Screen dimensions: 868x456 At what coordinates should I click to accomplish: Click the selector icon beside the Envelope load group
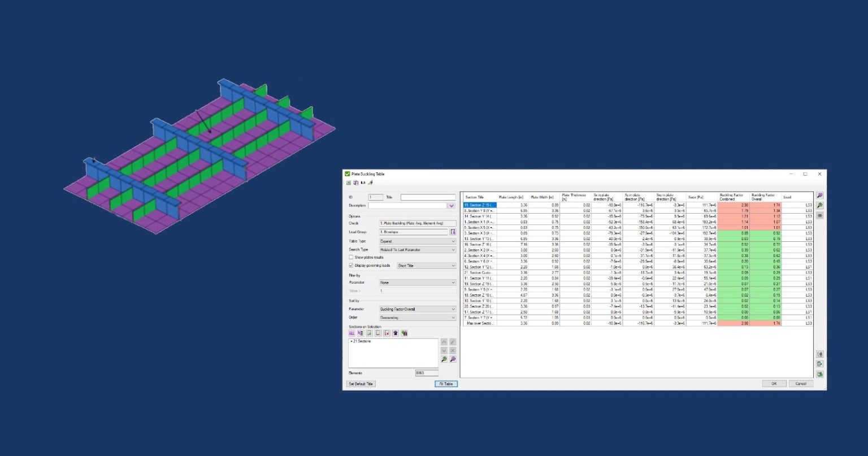pyautogui.click(x=453, y=232)
